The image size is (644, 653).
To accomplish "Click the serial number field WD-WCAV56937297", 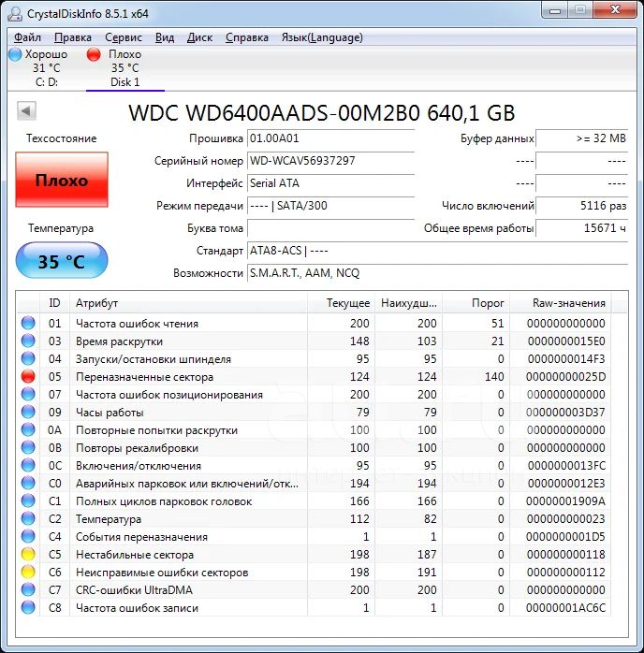I will coord(330,161).
